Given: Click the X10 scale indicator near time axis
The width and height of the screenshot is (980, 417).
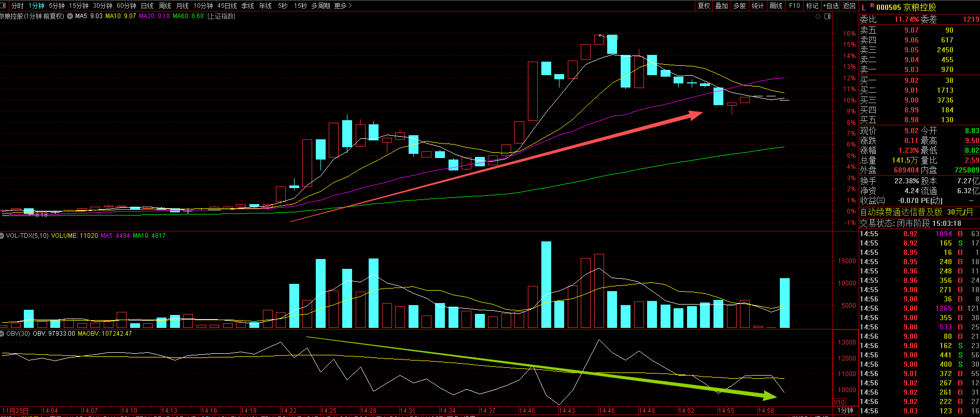Looking at the screenshot, I should click(x=839, y=402).
